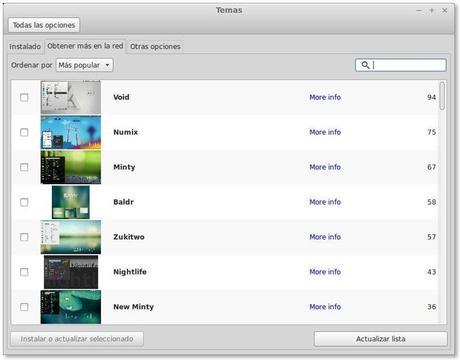The image size is (460, 360).
Task: Select the New Minty theme name
Action: pyautogui.click(x=134, y=307)
